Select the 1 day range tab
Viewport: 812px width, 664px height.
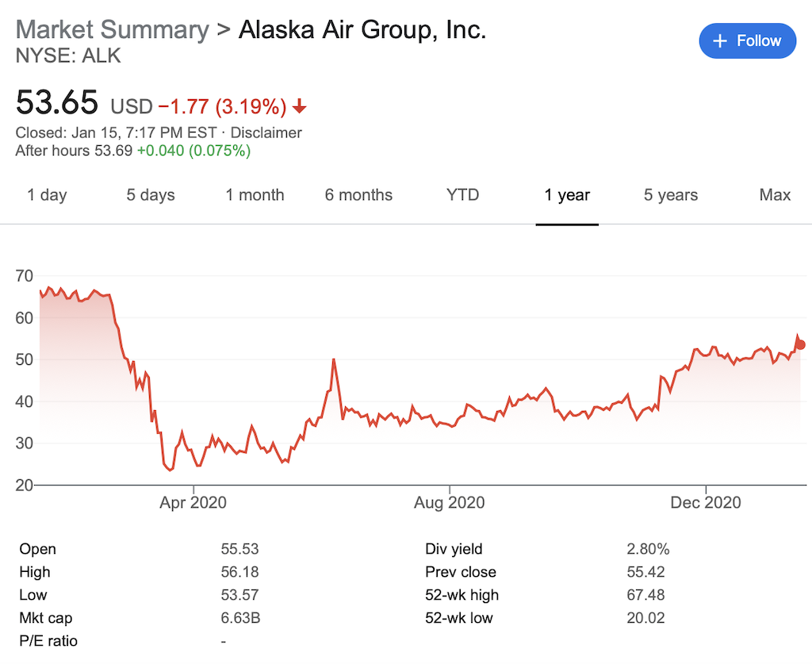[x=47, y=194]
